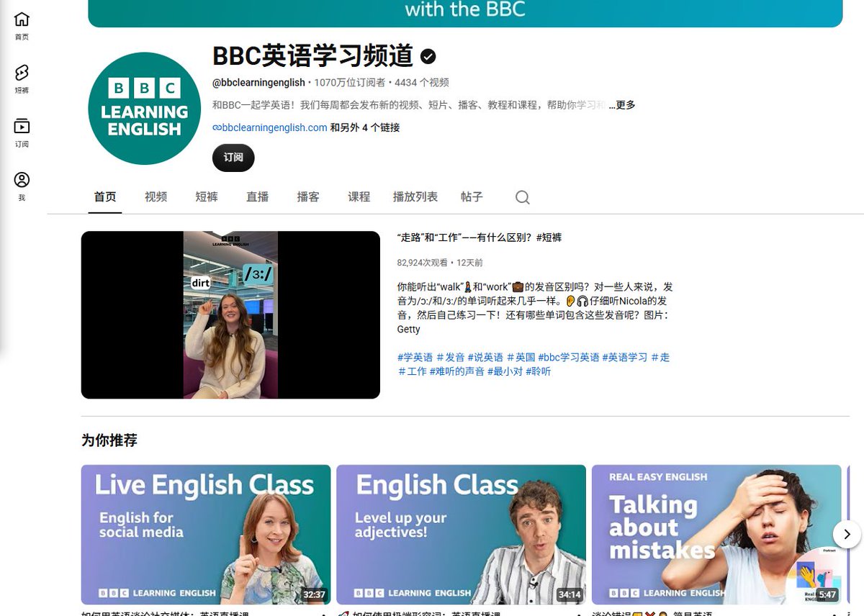Click the #聆听 hashtag
Screen dimensions: 864x616
coord(539,371)
